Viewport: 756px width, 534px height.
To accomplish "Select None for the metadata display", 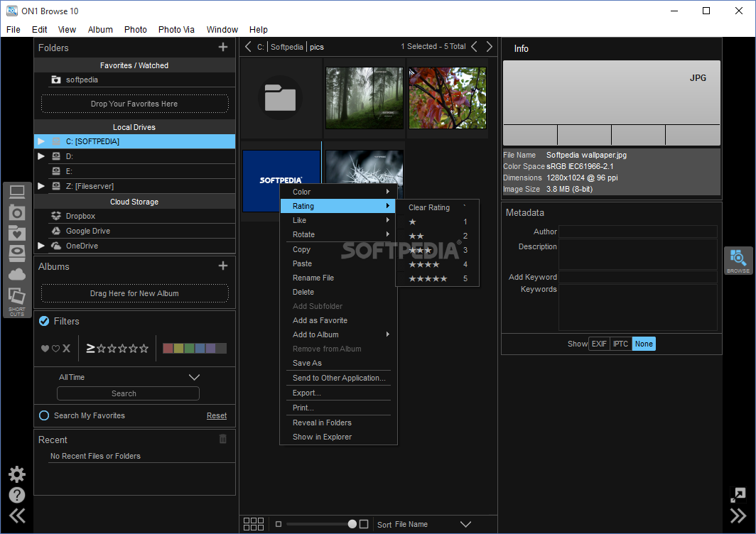I will pos(644,344).
